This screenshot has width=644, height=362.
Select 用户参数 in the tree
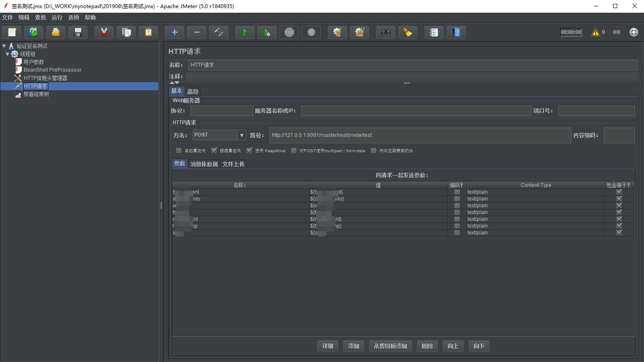34,62
